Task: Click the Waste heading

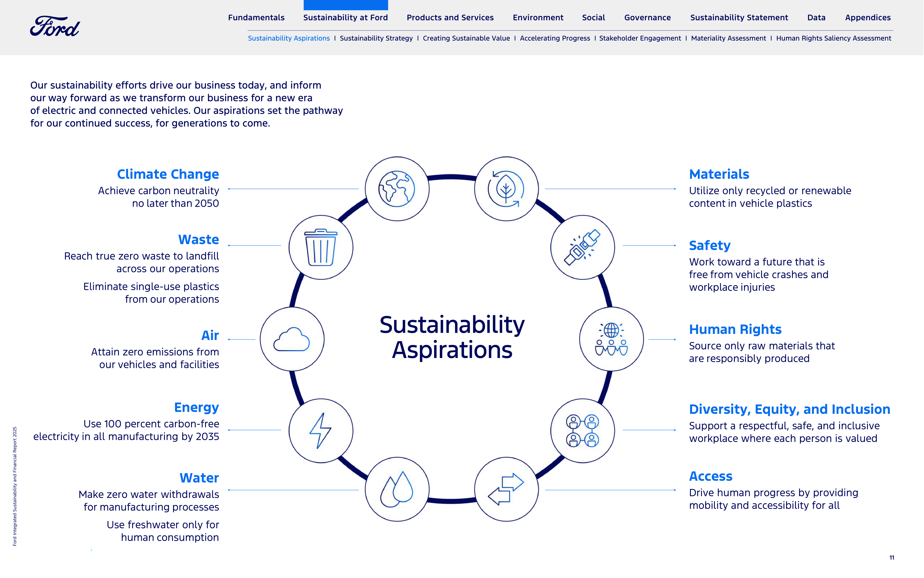Action: (199, 240)
